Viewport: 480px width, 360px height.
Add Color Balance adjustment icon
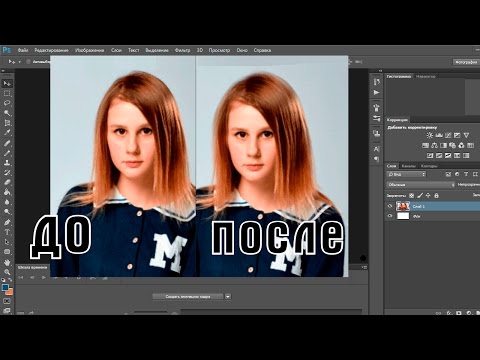coord(434,145)
